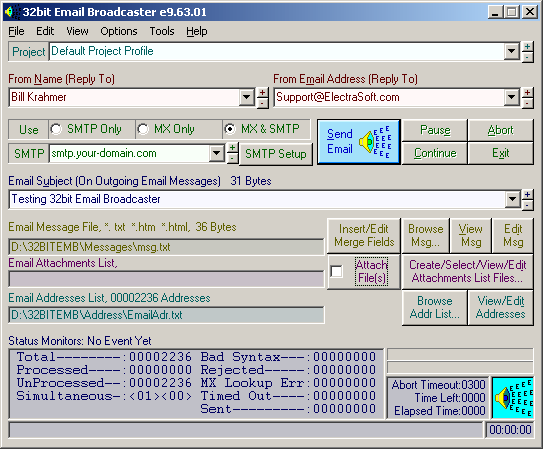Select the SMTP Only radio button
This screenshot has width=543, height=449.
coord(56,129)
